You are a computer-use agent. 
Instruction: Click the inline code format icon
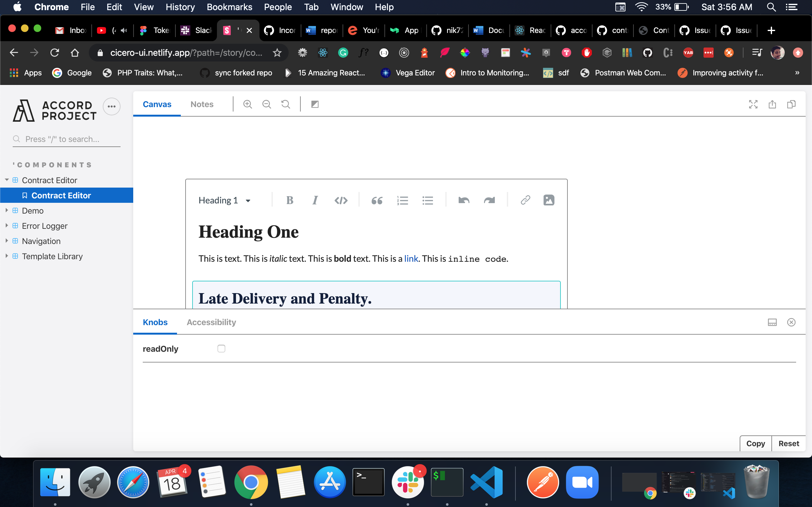pos(341,201)
